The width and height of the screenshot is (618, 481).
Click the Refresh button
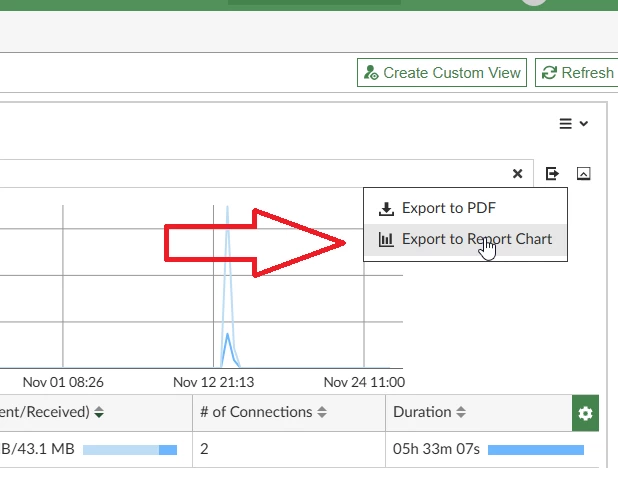577,73
